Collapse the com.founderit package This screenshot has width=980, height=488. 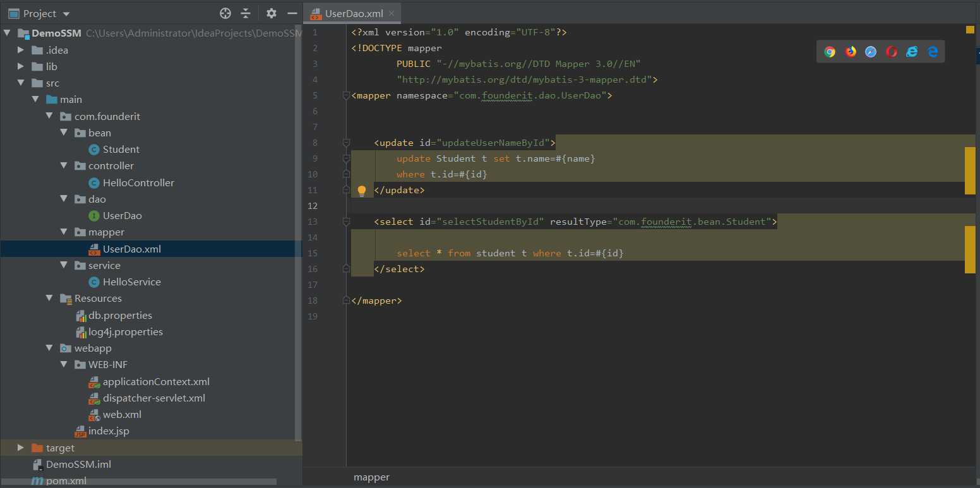coord(50,116)
